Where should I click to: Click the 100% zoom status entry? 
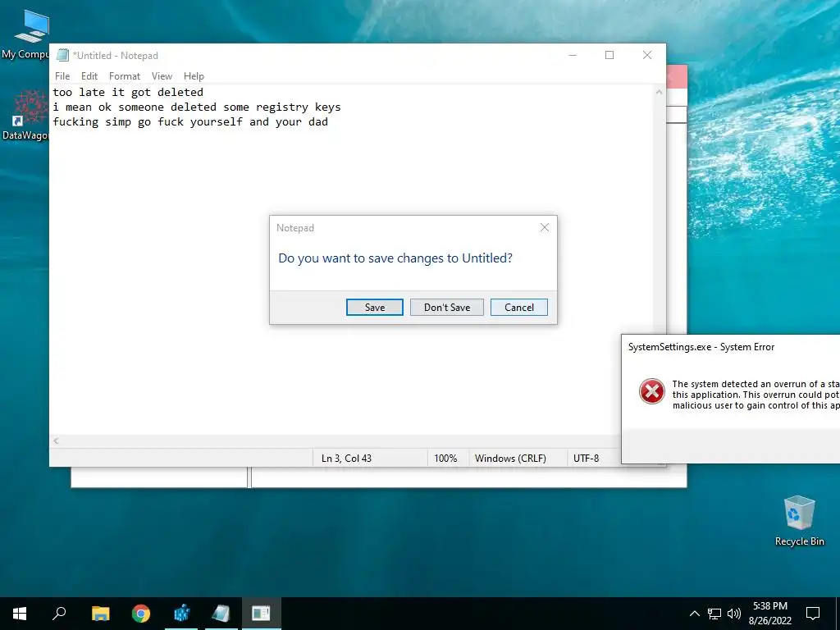point(445,458)
